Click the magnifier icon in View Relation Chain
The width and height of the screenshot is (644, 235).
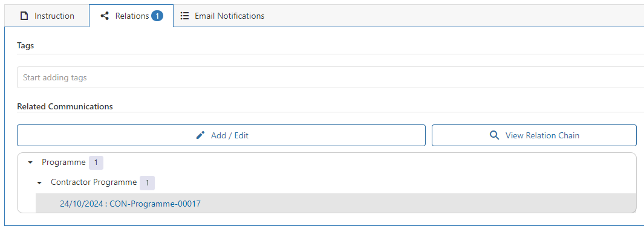495,135
